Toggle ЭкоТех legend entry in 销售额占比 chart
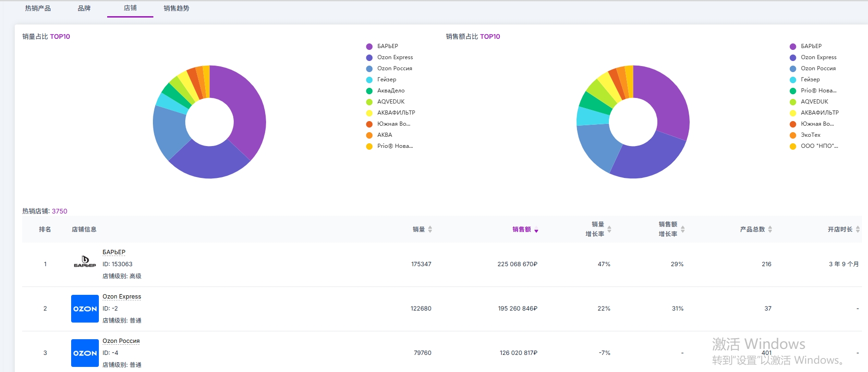 pos(805,135)
